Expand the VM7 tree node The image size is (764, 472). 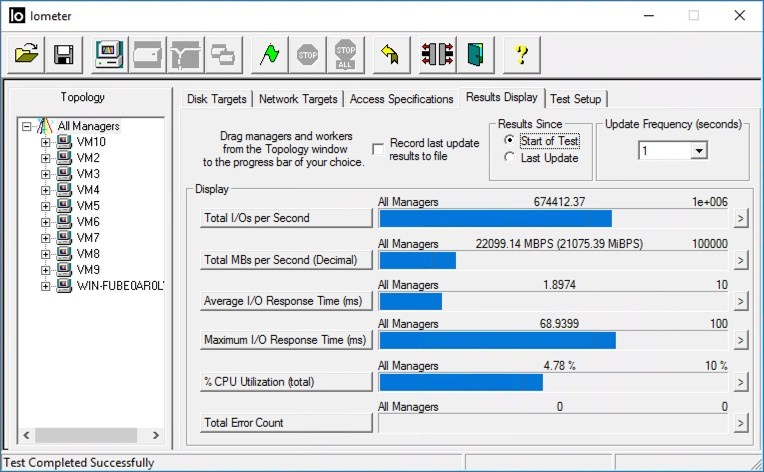[45, 238]
